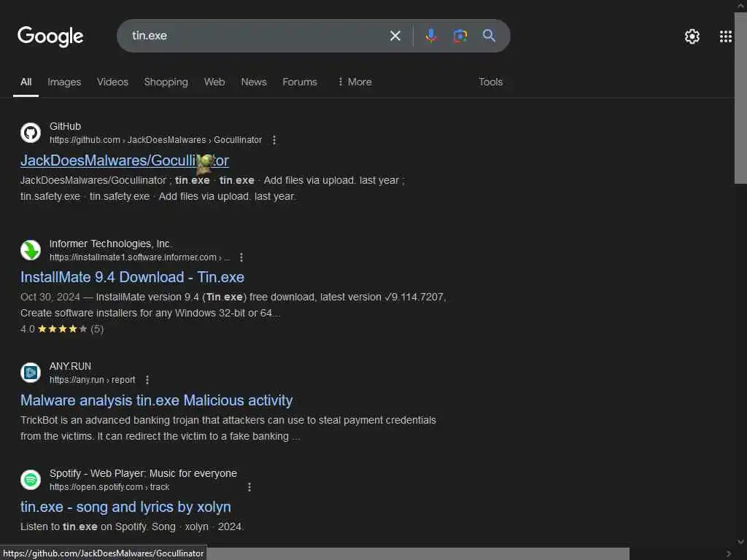Switch to the Shopping tab
747x560 pixels.
(166, 82)
